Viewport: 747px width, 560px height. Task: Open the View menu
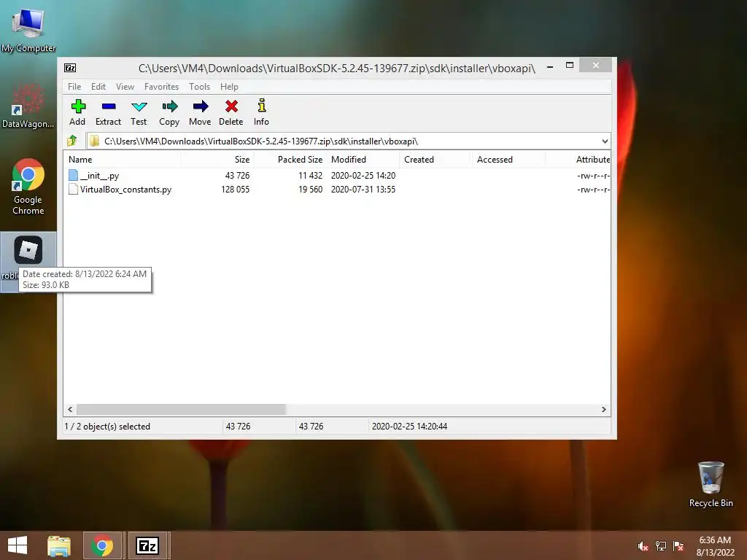coord(125,87)
